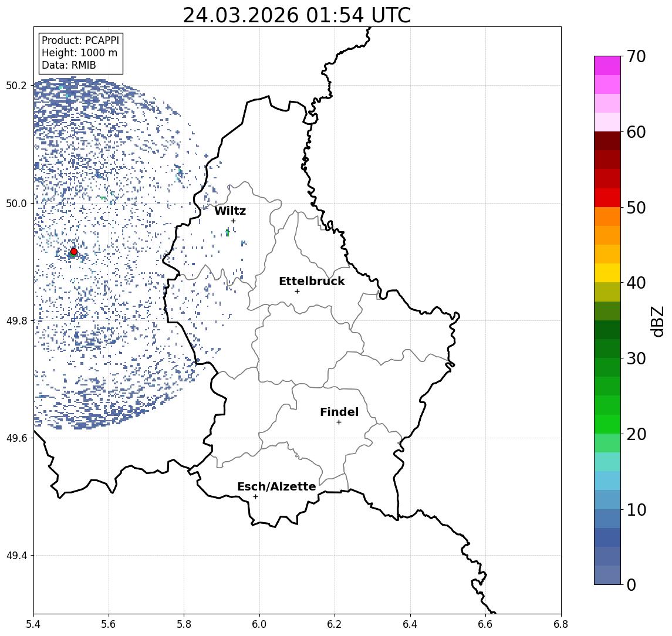The height and width of the screenshot is (636, 672).
Task: Click longitude axis label 6.6
Action: 485,624
